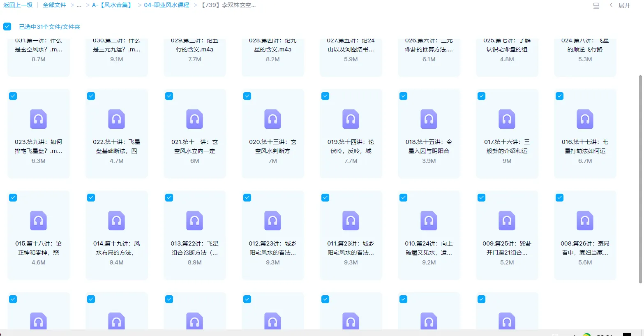Viewport: 644px width, 336px height.
Task: Click file name 025.第七讲 认识宅命盘
Action: click(507, 45)
